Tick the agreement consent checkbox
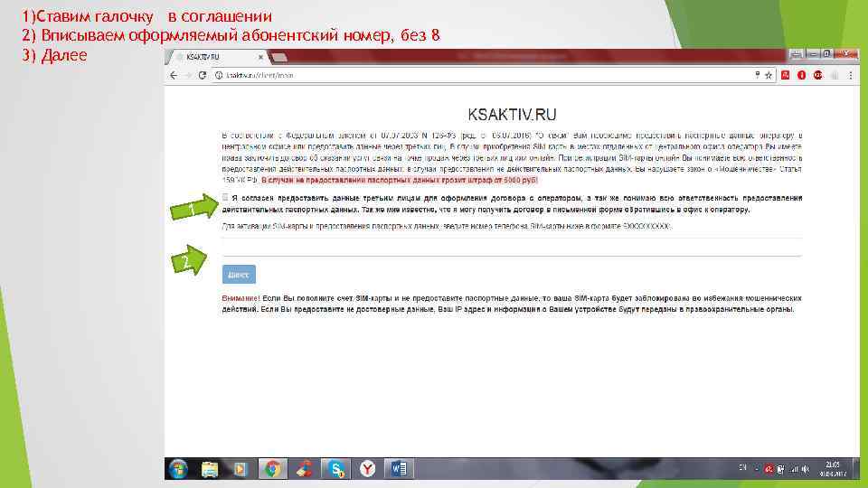 click(x=225, y=198)
